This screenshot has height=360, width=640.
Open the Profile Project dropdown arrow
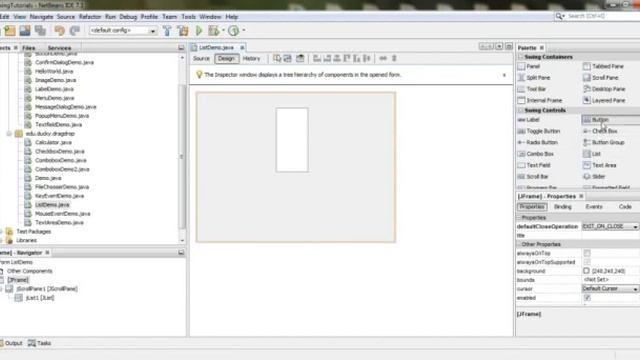[x=244, y=30]
